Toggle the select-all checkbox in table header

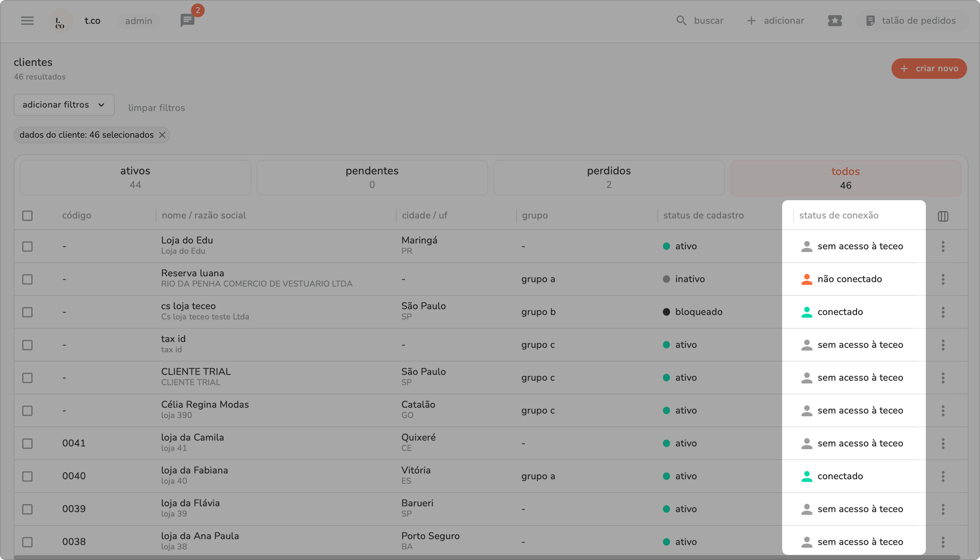(28, 216)
